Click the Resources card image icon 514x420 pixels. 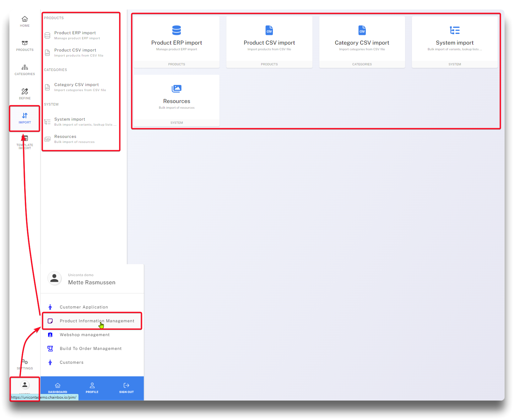(x=176, y=89)
